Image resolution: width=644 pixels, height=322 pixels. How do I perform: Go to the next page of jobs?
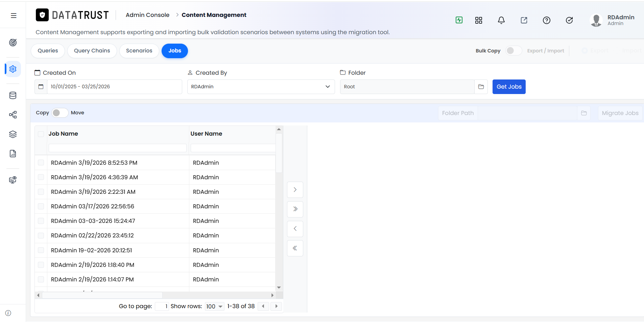point(276,306)
